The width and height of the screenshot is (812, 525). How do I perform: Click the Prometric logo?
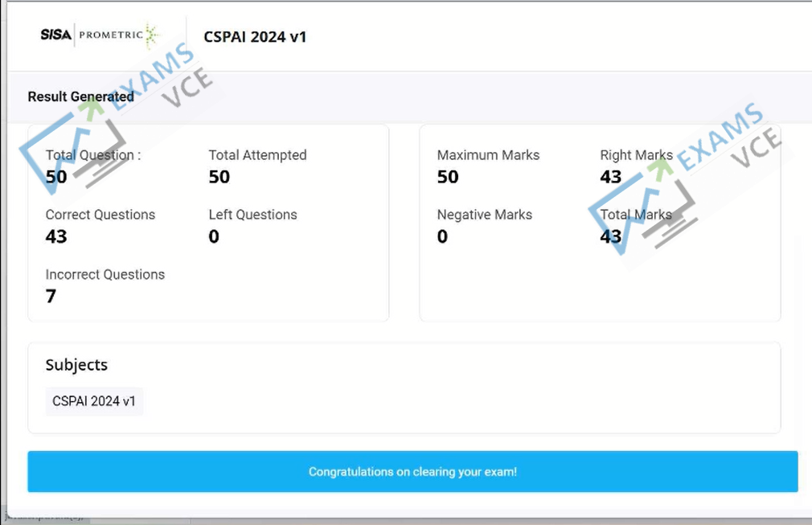[119, 35]
